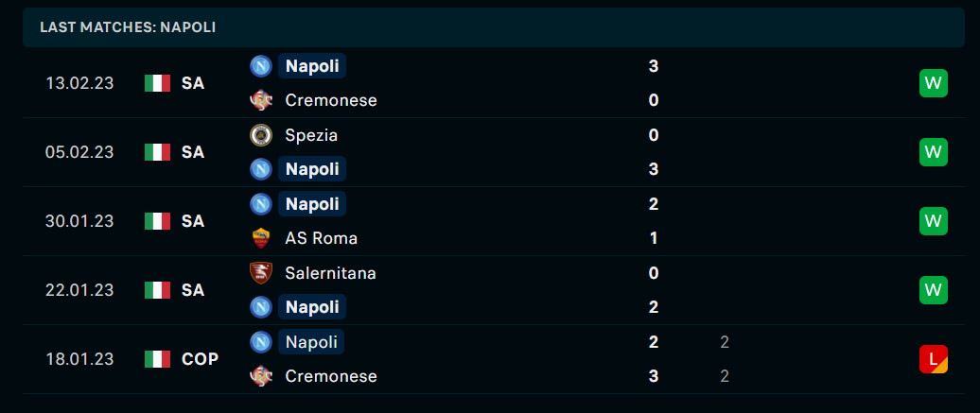Click W result badge for AS Roma match
This screenshot has width=980, height=413.
933,221
